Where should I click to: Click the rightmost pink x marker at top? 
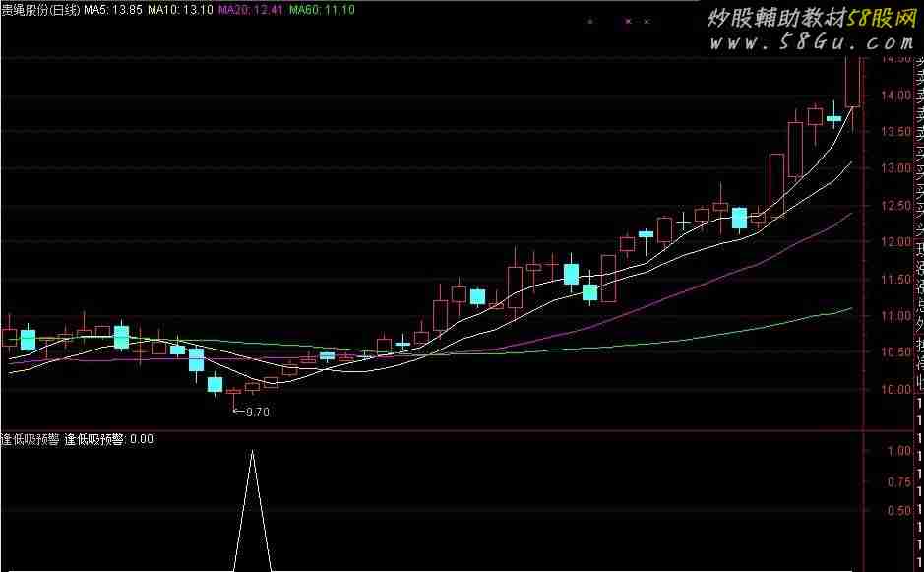click(647, 21)
